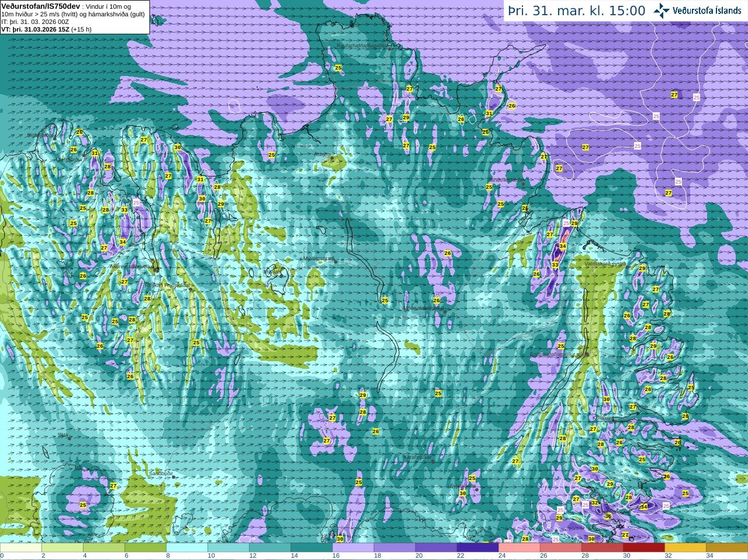748x560 pixels.
Task: Click the Kárahnjúkar station dot
Action: point(433,461)
